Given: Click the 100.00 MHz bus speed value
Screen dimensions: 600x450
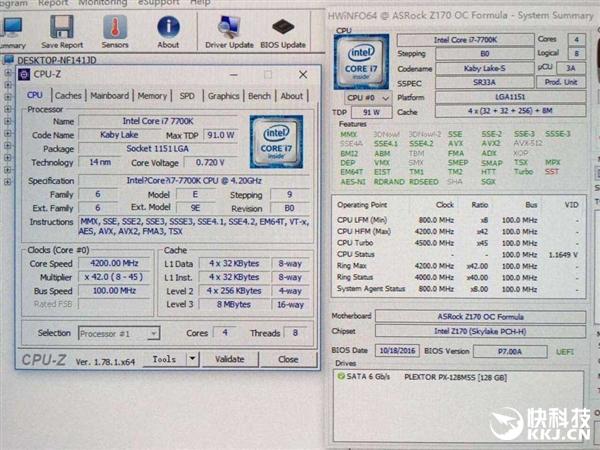Looking at the screenshot, I should (x=114, y=291).
